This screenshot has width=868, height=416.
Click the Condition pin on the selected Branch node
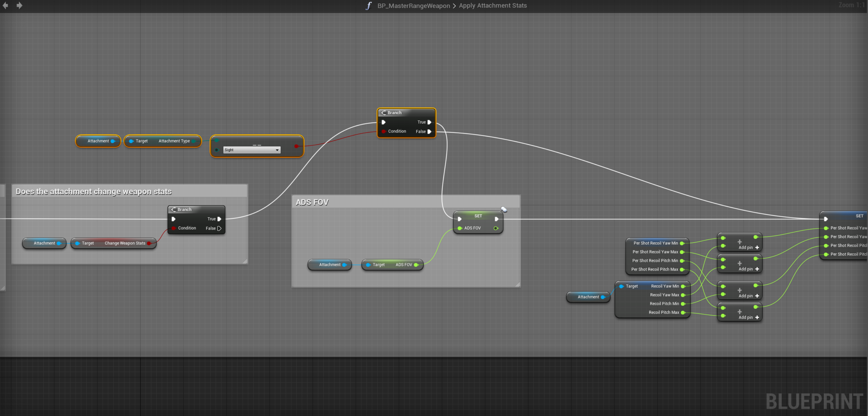pyautogui.click(x=384, y=131)
